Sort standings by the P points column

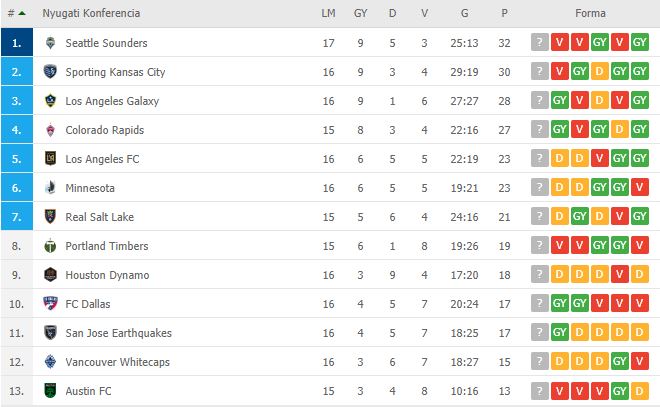(504, 13)
